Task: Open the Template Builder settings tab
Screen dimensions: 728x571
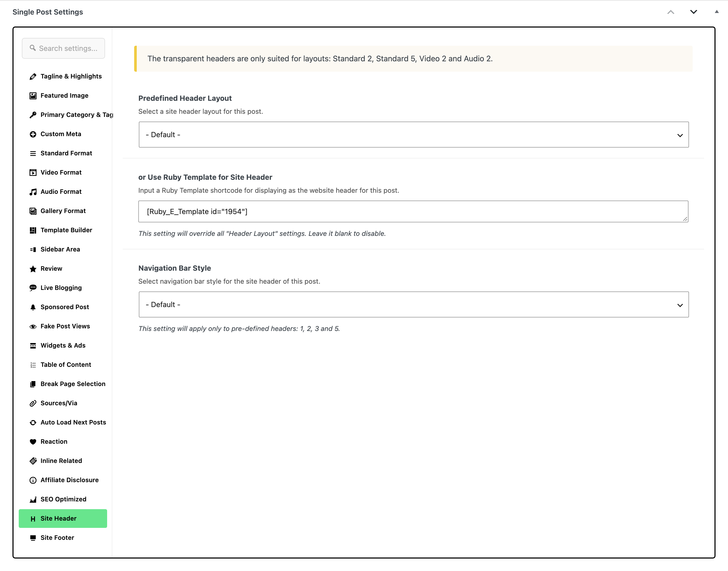Action: tap(63, 230)
